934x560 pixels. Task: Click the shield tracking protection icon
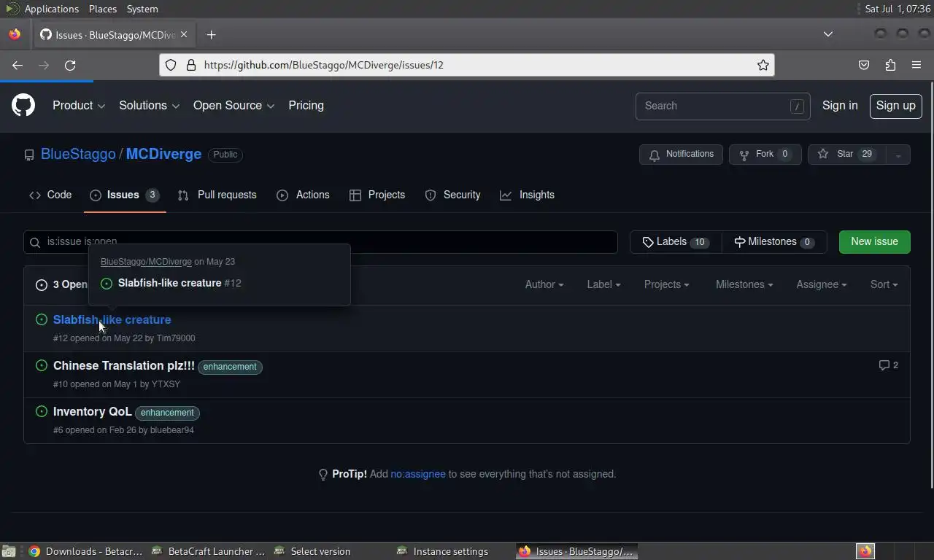tap(171, 65)
